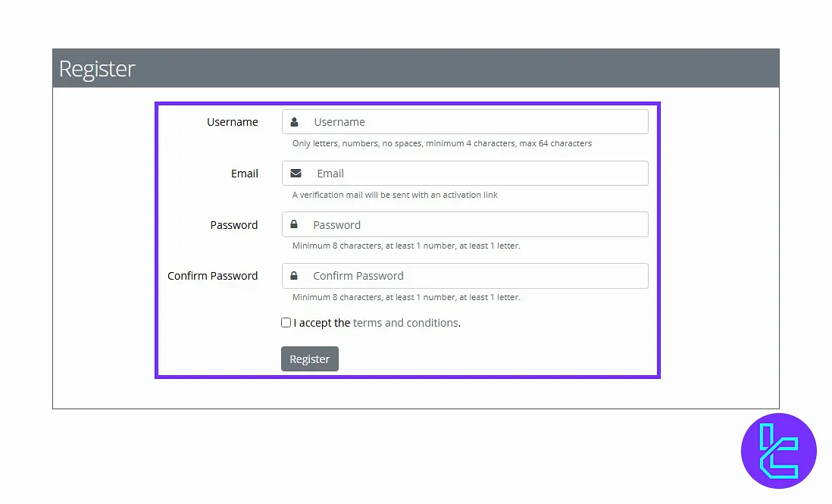Click the username character rules hint text
Viewport: 832px width, 504px height.
click(x=442, y=143)
